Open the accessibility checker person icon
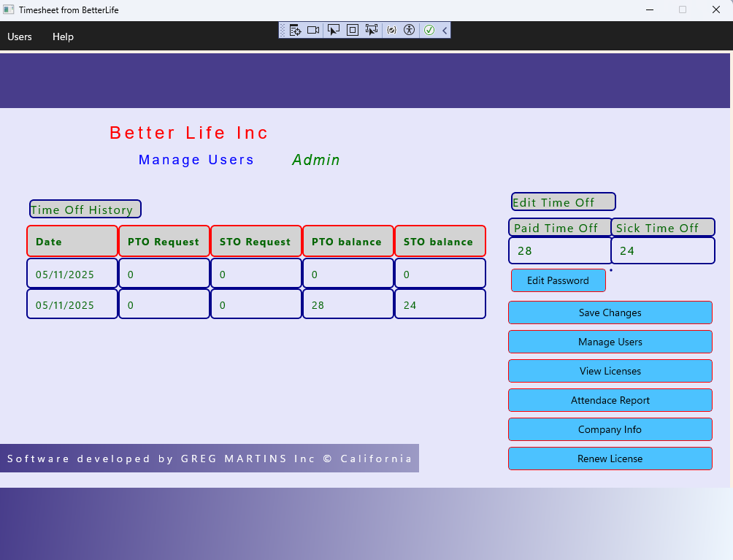The image size is (733, 560). pyautogui.click(x=409, y=30)
